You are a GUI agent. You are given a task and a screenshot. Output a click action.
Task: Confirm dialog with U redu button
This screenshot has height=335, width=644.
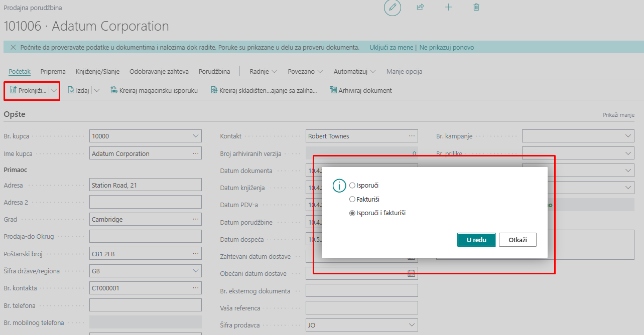476,240
